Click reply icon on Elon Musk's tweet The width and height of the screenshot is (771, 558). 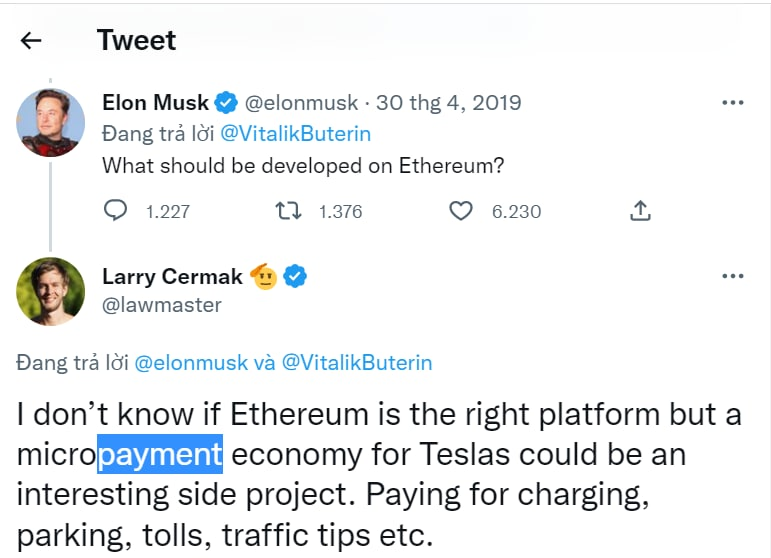coord(116,211)
